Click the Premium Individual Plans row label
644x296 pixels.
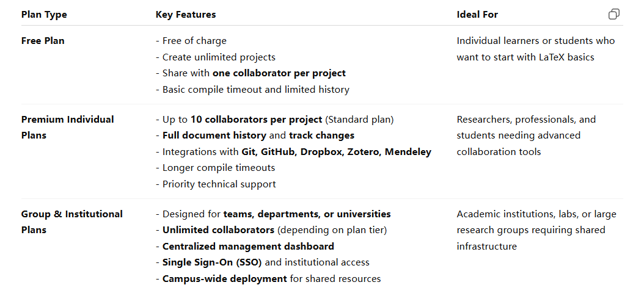(67, 127)
